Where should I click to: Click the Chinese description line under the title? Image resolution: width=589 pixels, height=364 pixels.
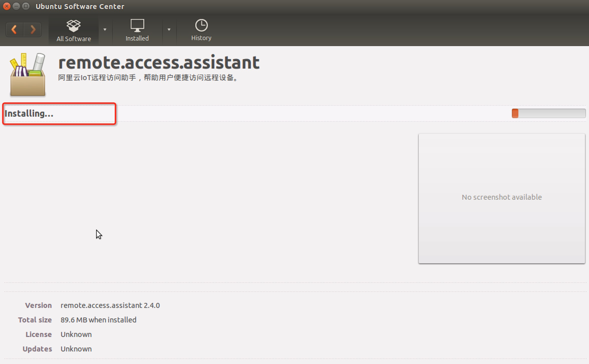pos(148,78)
